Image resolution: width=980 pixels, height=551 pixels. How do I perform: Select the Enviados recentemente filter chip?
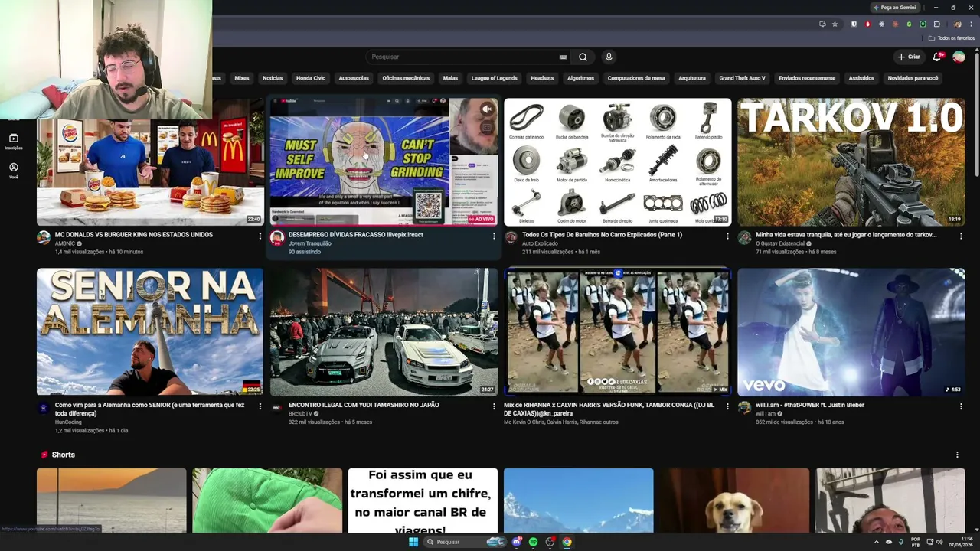tap(807, 78)
